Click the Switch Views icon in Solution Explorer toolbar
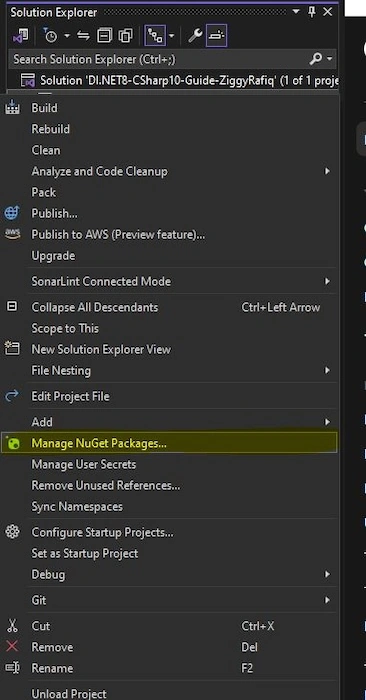 (x=21, y=36)
